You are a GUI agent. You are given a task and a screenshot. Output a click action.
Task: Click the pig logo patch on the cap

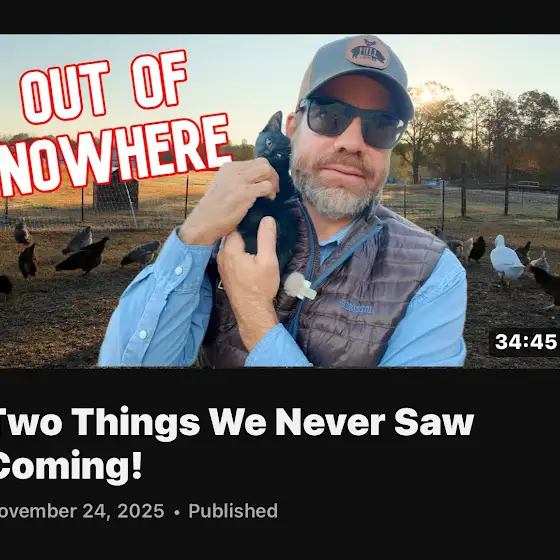[x=368, y=52]
